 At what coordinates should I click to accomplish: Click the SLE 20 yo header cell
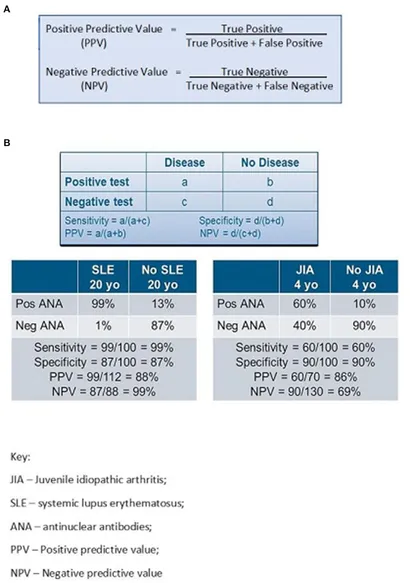103,277
